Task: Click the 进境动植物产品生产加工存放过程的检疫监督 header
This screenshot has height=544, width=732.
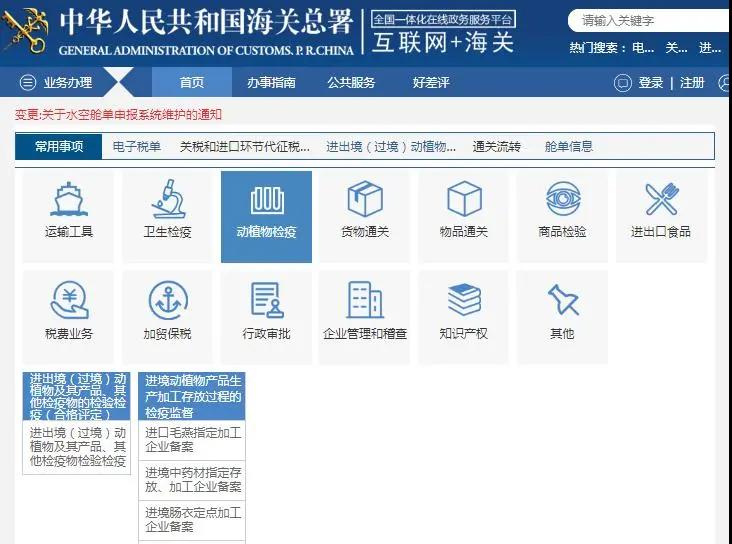Action: point(192,396)
